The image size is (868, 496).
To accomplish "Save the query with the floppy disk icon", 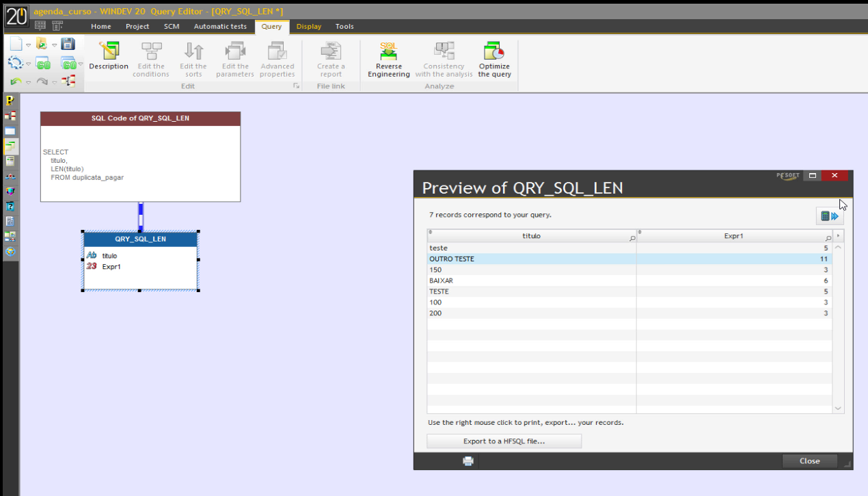I will pos(68,44).
